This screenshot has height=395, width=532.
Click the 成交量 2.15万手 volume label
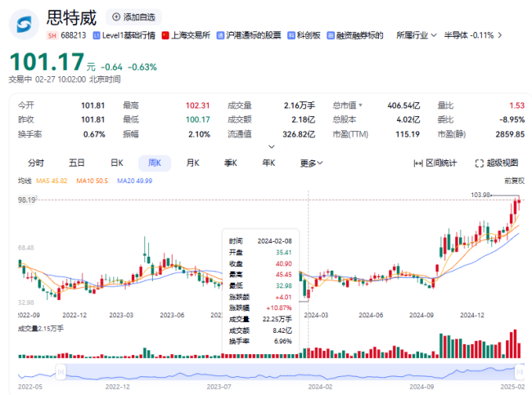[x=41, y=329]
